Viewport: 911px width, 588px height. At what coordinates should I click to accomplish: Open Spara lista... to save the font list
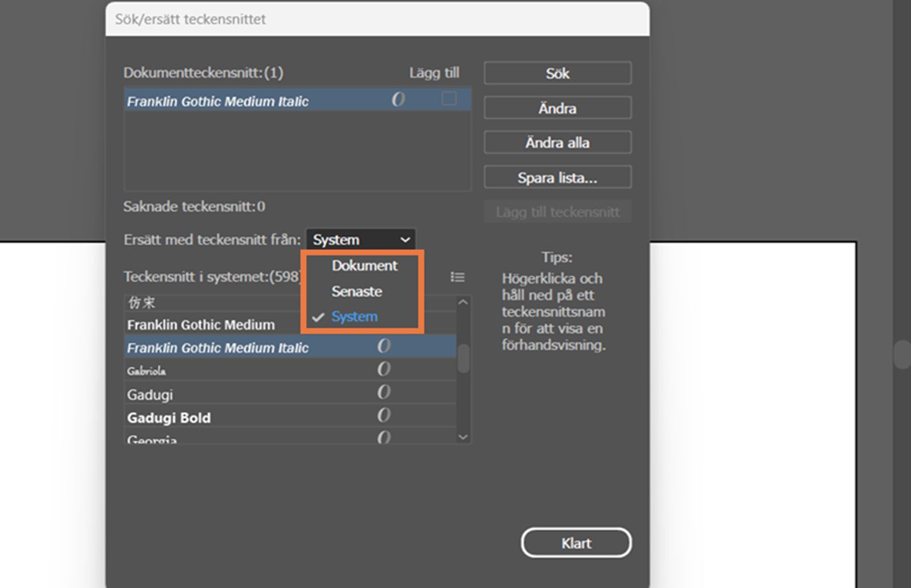tap(557, 178)
